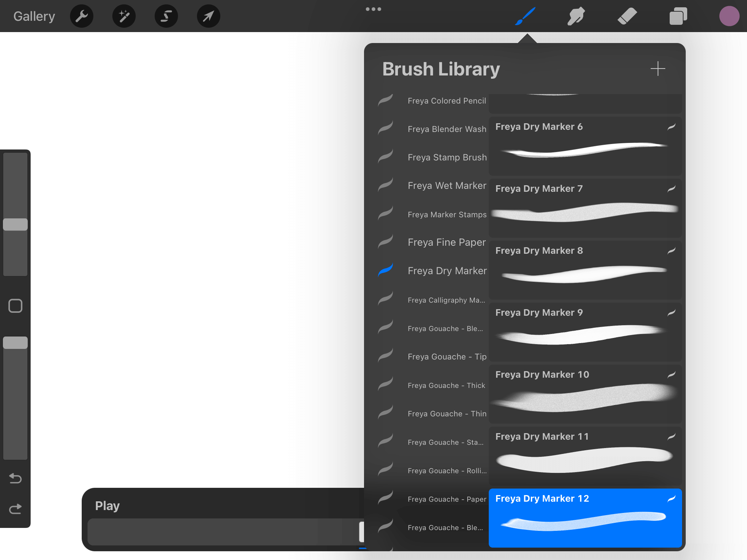Screen dimensions: 747x560
Task: Click the three-dot menu at top center
Action: pos(373,9)
